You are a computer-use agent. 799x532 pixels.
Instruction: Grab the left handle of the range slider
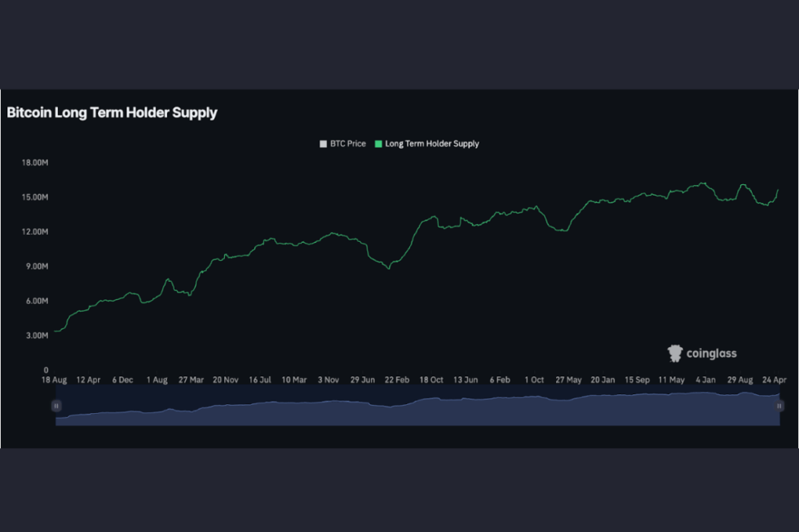coord(56,405)
